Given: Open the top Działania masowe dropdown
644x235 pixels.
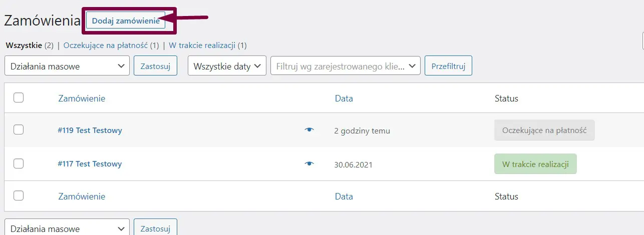Looking at the screenshot, I should [x=67, y=66].
